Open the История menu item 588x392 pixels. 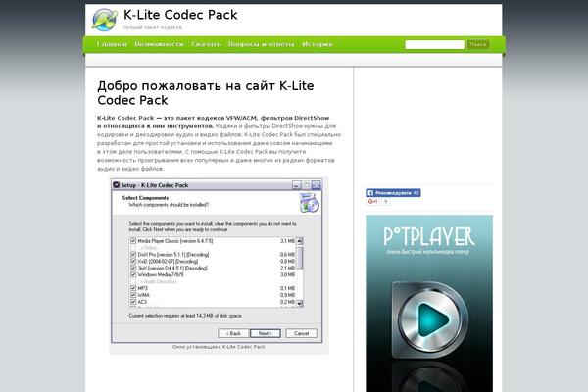tap(318, 44)
